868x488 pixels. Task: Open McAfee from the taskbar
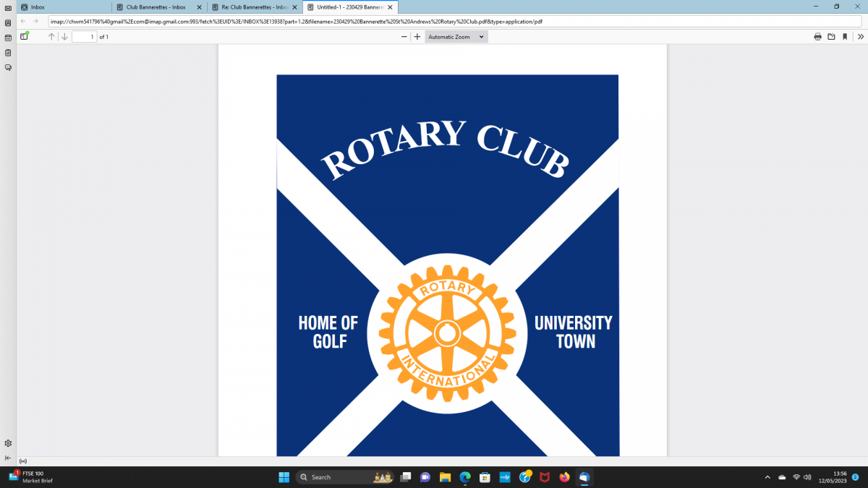tap(545, 477)
